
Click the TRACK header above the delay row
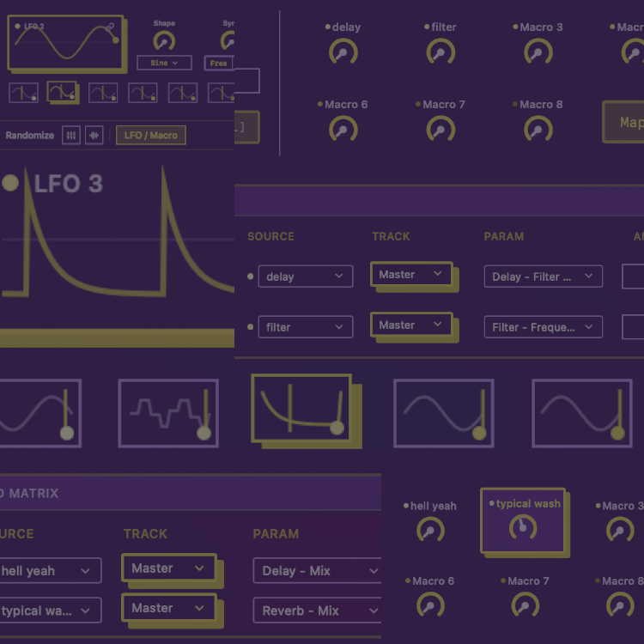click(x=391, y=237)
